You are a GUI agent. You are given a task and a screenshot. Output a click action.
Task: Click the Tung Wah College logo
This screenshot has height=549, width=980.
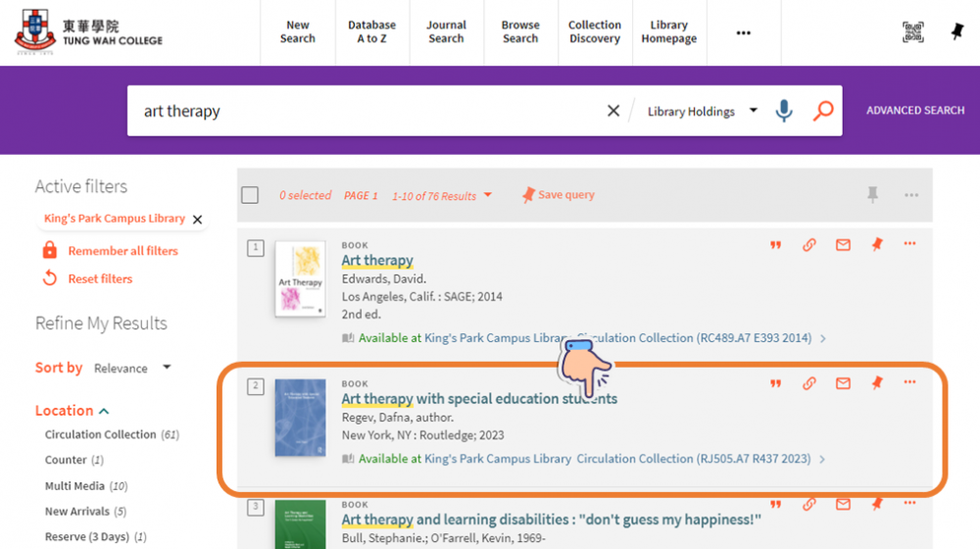pos(88,32)
